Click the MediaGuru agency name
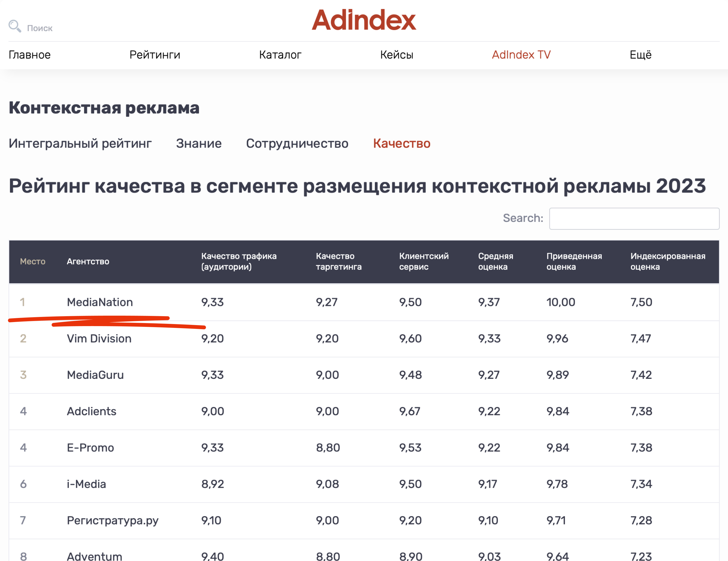 point(95,375)
